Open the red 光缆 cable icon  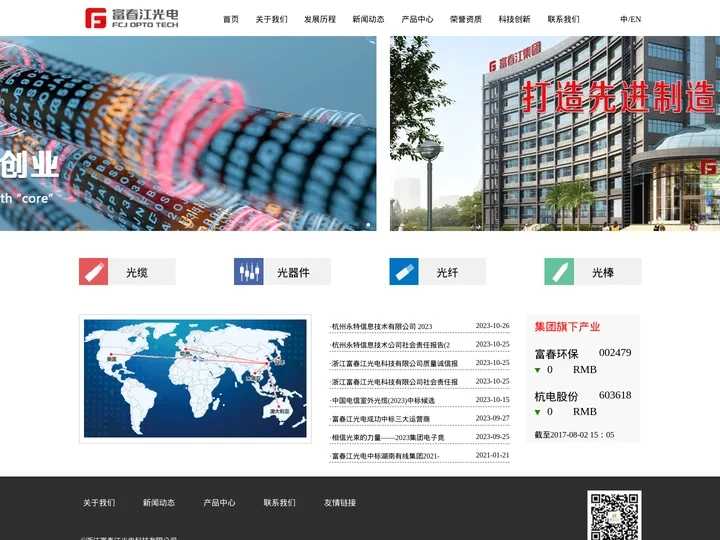(94, 271)
